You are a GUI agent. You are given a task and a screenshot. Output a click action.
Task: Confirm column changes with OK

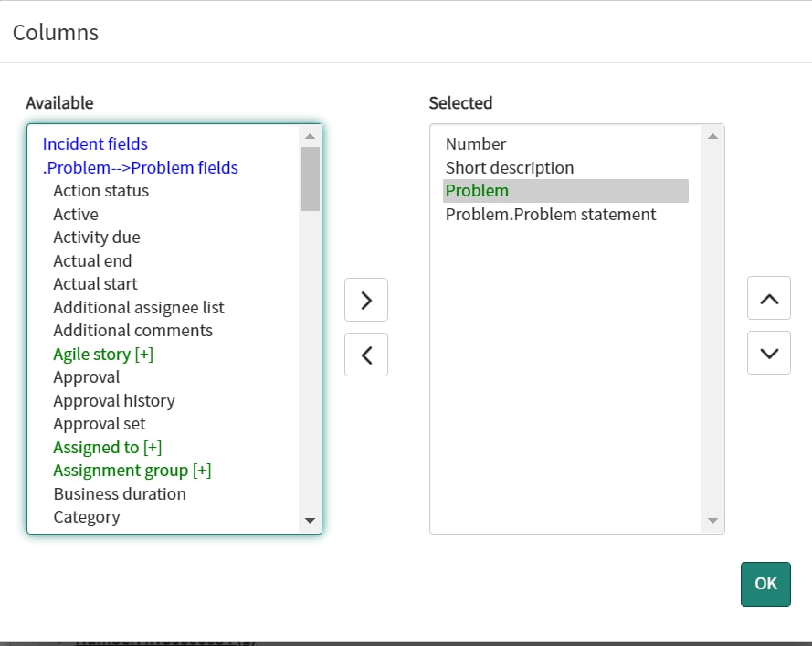765,584
